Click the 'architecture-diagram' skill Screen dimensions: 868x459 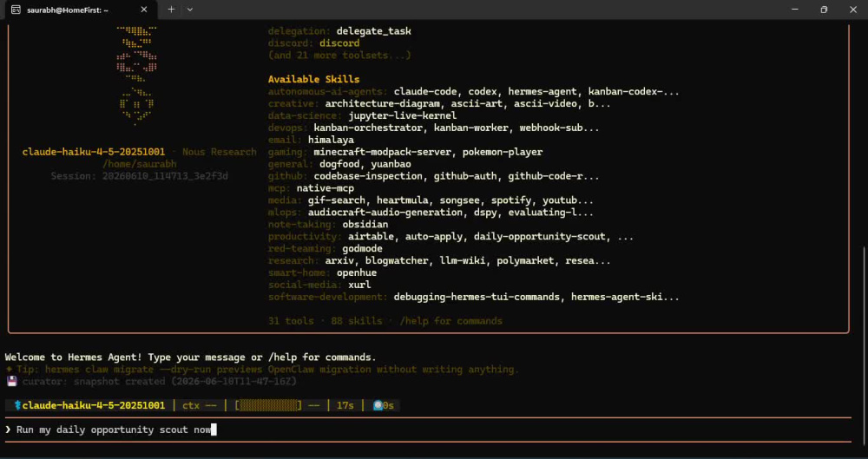[383, 103]
